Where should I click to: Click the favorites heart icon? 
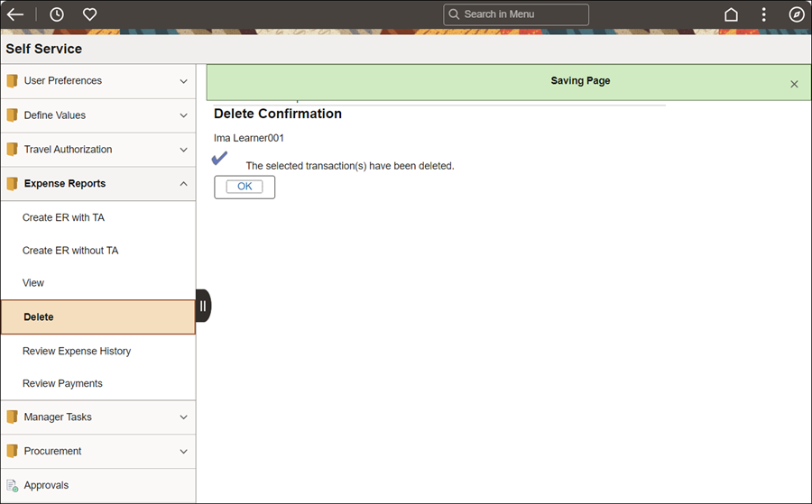click(x=89, y=14)
